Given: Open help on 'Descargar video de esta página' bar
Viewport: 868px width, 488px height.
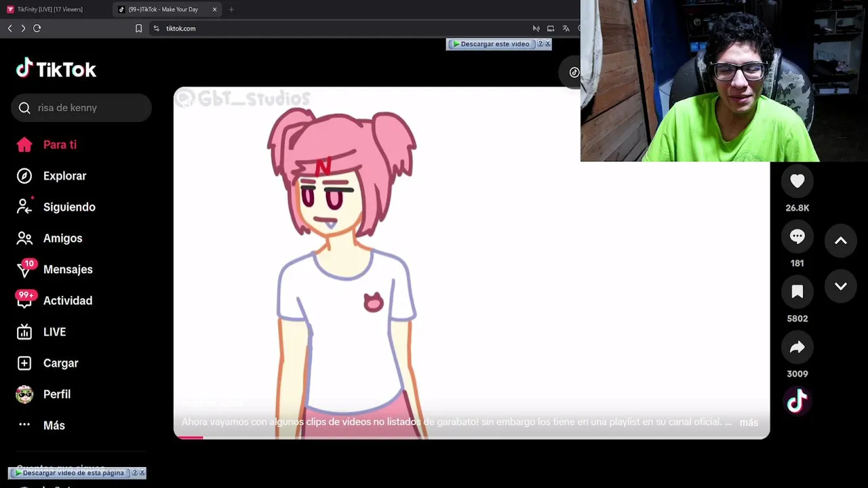Looking at the screenshot, I should point(134,473).
